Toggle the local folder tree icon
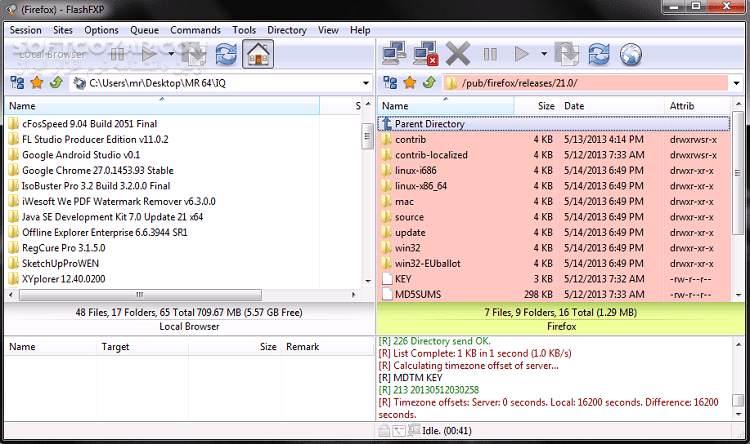Image resolution: width=750 pixels, height=444 pixels. pyautogui.click(x=17, y=83)
